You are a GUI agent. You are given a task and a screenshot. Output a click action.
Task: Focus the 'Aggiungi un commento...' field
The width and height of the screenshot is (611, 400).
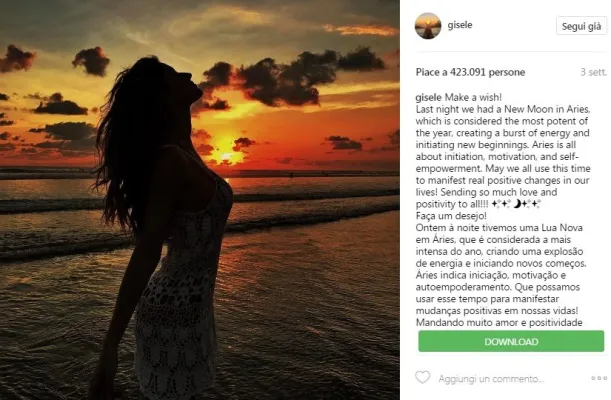tap(491, 379)
